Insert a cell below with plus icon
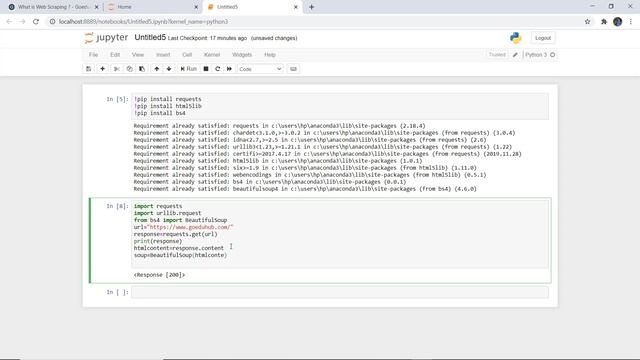The image size is (640, 360). tap(102, 69)
